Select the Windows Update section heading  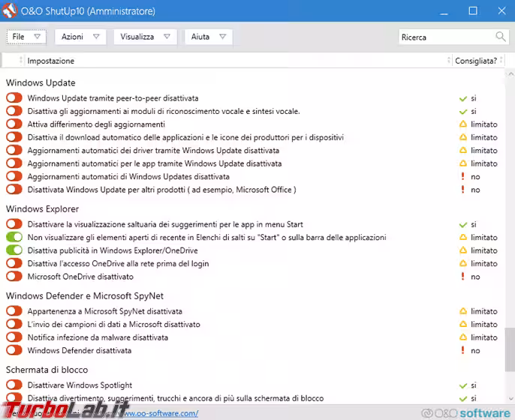(x=41, y=82)
